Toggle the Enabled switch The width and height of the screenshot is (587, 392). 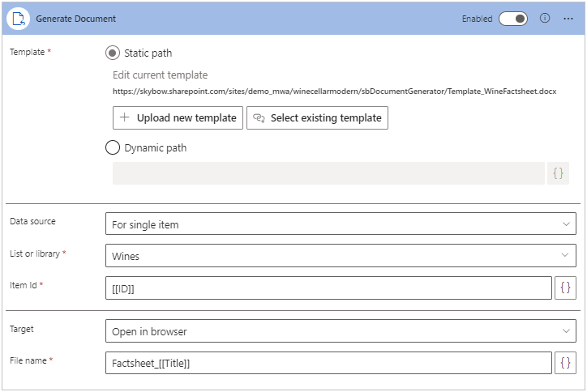pyautogui.click(x=513, y=18)
